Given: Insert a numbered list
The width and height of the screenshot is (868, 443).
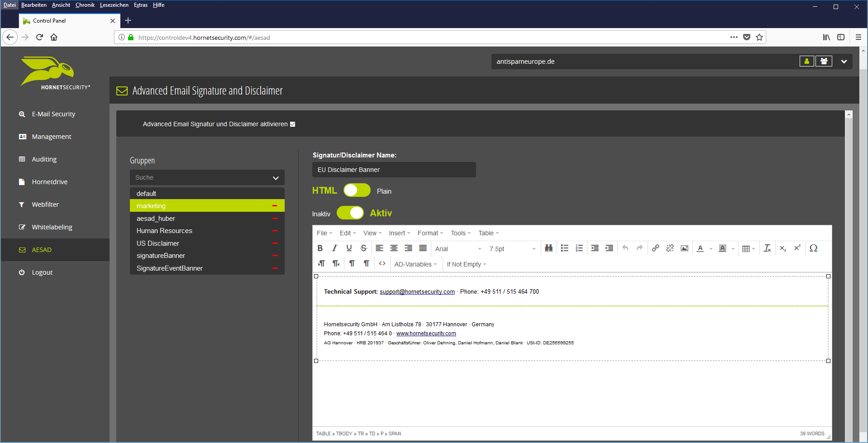Looking at the screenshot, I should [579, 248].
